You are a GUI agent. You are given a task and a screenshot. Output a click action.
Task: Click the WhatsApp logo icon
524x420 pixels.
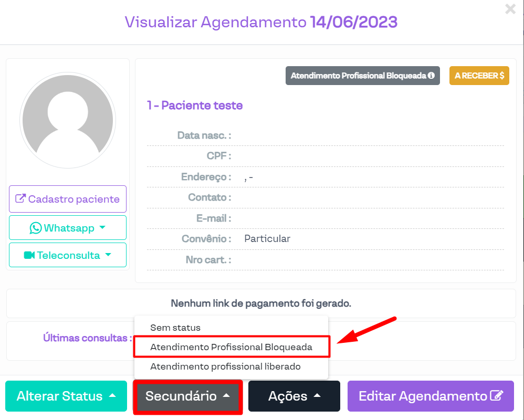(x=36, y=228)
